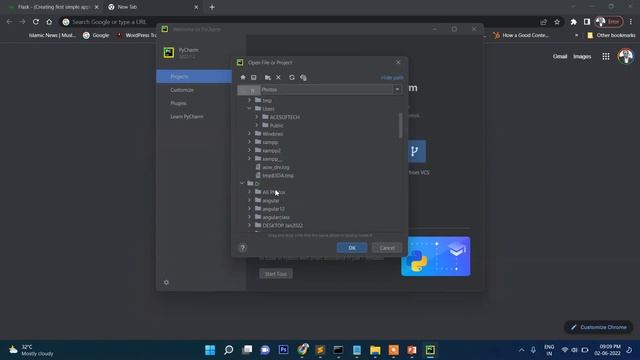
Task: Select the xampp2 folder in tree
Action: coord(271,150)
